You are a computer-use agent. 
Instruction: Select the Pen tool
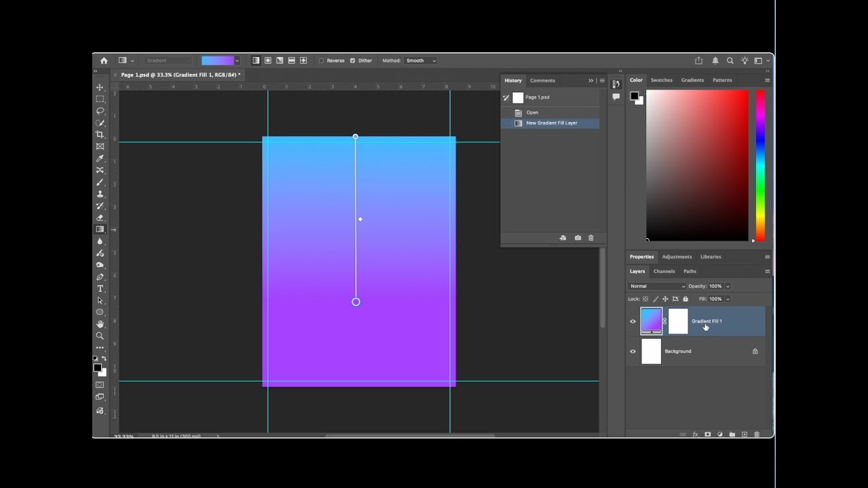(100, 277)
